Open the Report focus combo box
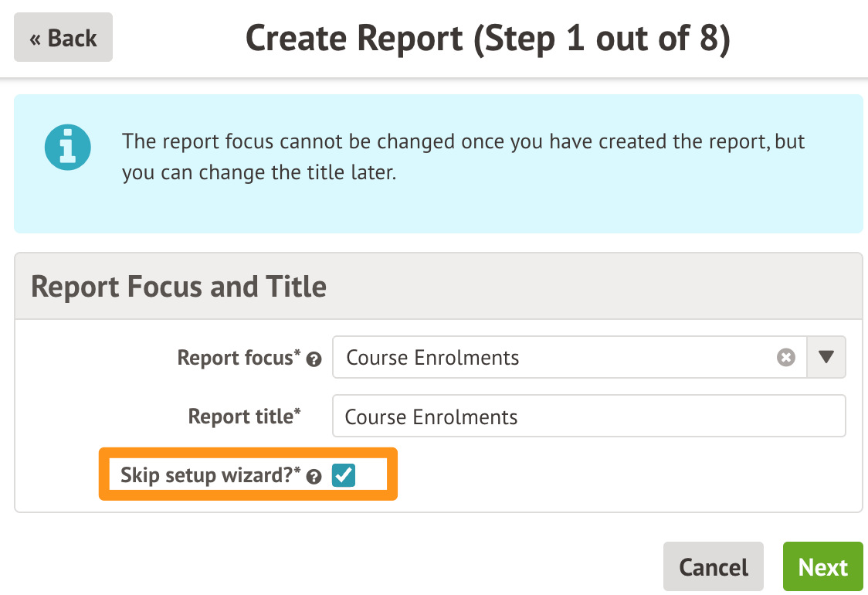 [556, 357]
